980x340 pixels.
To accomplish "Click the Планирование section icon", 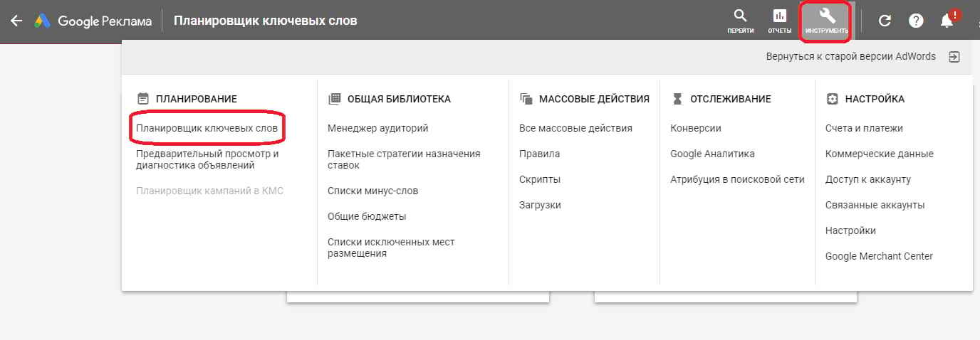I will (142, 99).
